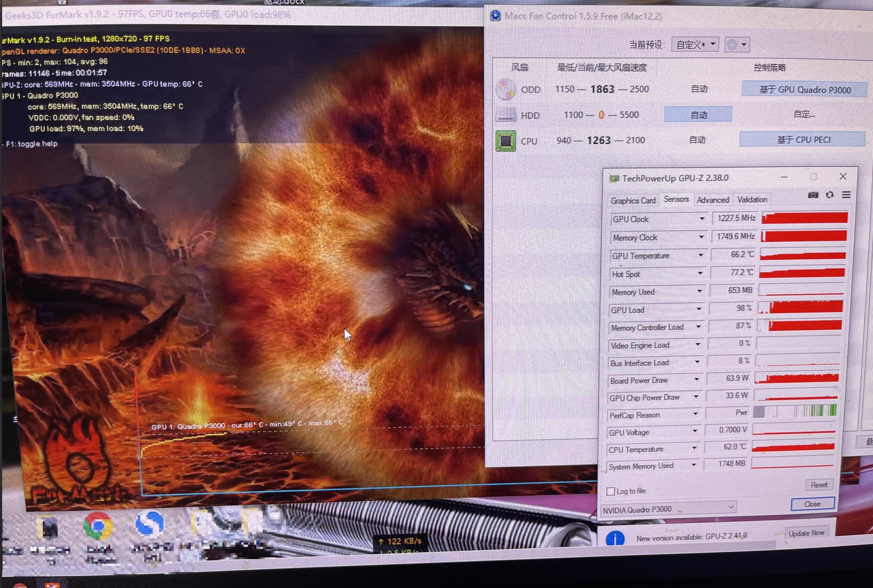Click the 基于 CPU PECI control strategy field
The height and width of the screenshot is (588, 873).
click(802, 140)
